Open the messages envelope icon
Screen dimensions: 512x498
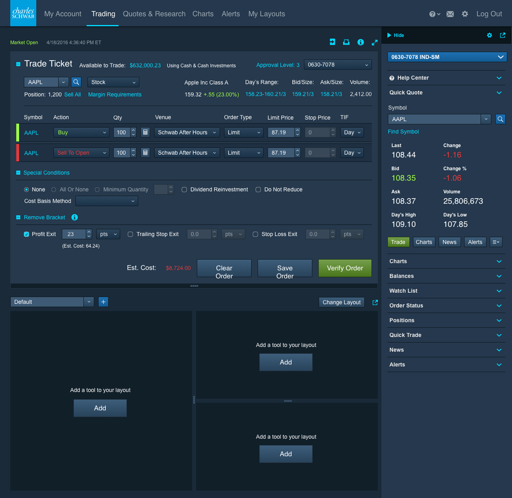450,14
